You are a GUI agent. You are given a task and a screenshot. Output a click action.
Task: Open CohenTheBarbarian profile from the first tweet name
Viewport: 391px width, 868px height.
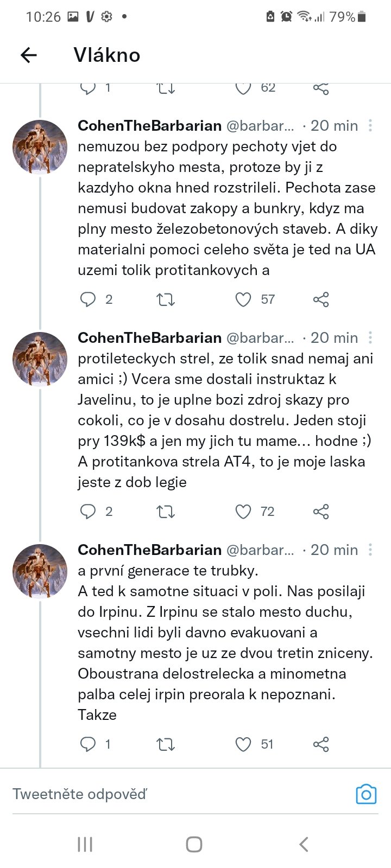click(149, 126)
